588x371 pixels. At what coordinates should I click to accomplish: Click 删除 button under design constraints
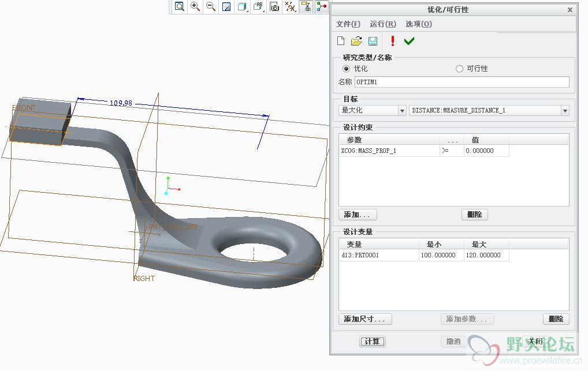tap(475, 215)
